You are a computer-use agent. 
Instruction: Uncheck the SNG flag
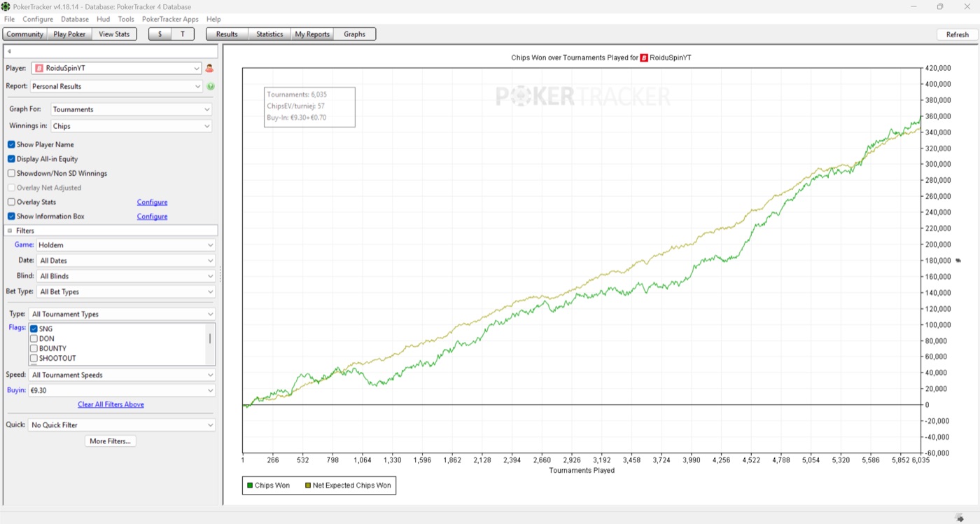pos(34,329)
